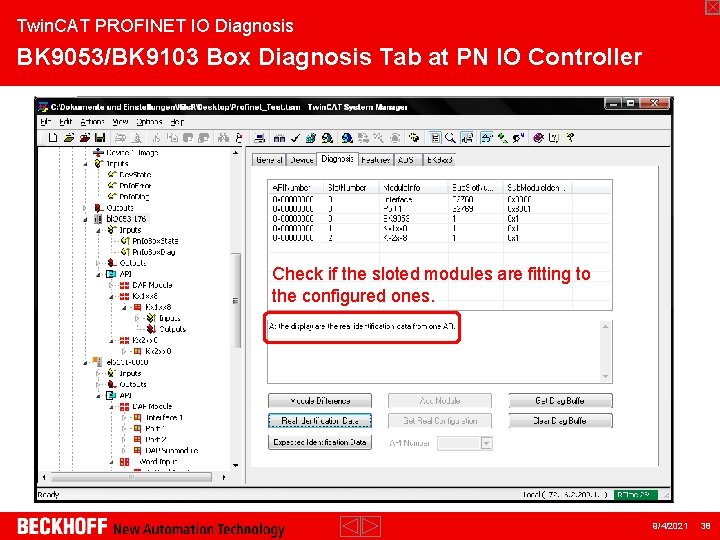Click the Word Input module icon
This screenshot has width=720, height=540.
coord(124,461)
